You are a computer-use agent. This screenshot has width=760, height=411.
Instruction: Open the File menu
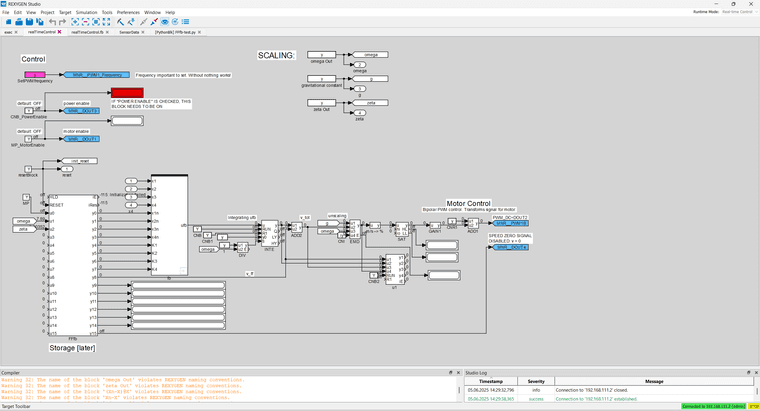pos(5,12)
